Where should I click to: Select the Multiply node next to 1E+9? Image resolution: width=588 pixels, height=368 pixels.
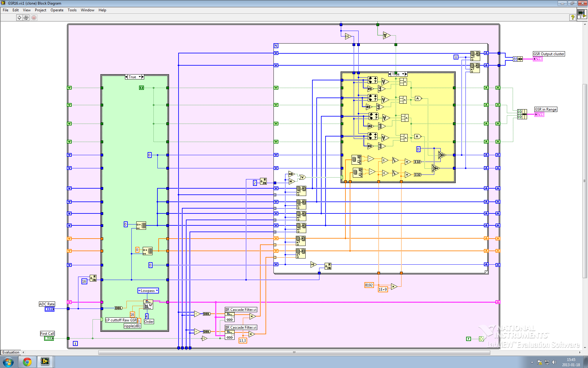coord(394,286)
